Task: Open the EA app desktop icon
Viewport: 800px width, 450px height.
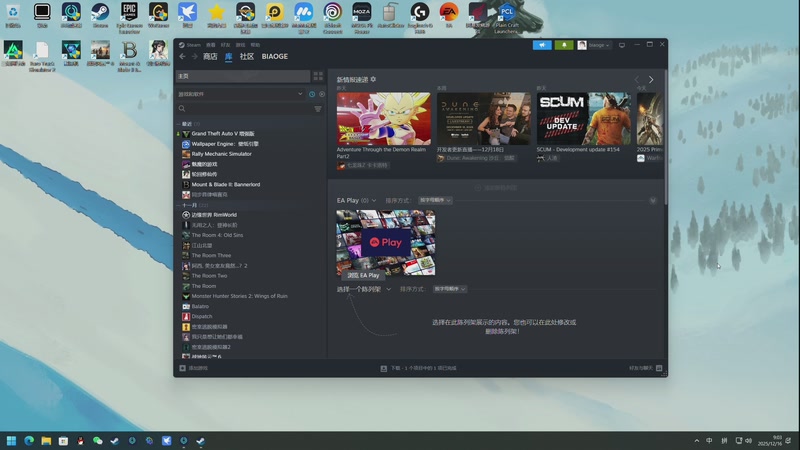Action: [x=449, y=15]
